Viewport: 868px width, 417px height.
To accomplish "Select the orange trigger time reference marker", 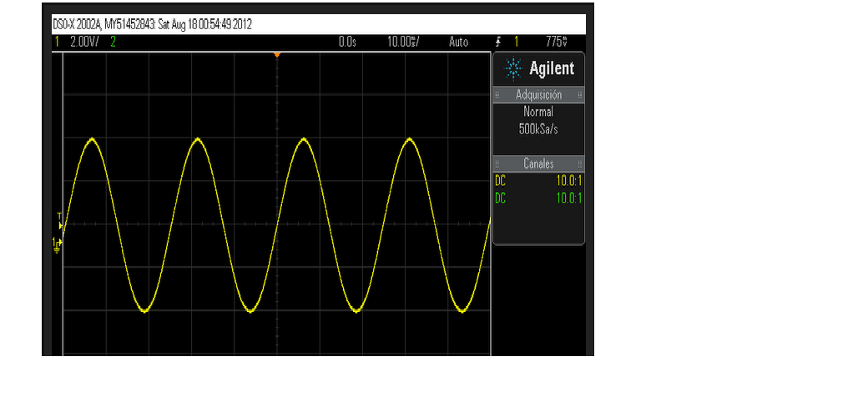I will [277, 55].
